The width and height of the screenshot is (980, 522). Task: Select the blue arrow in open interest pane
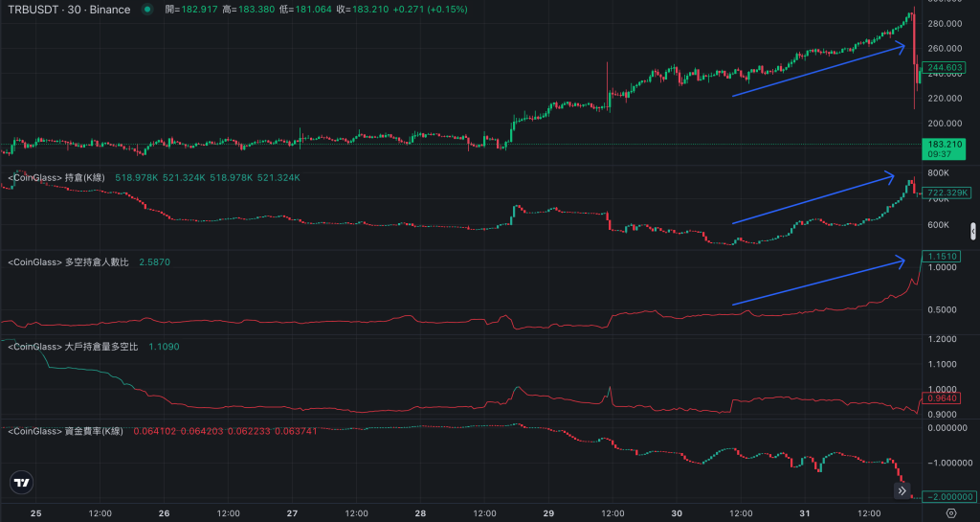point(813,199)
